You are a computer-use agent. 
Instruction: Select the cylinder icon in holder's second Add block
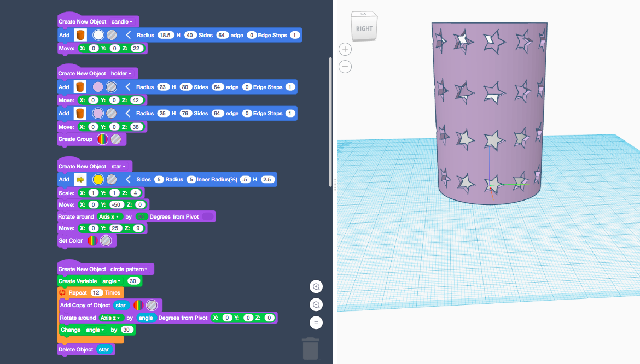coord(80,113)
